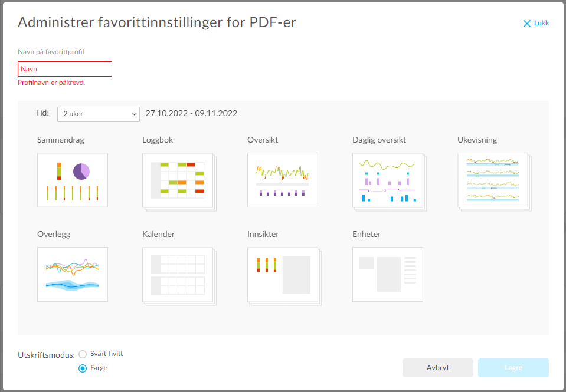The image size is (566, 392).
Task: Pick the Daglig oversikt report icon
Action: [x=388, y=180]
